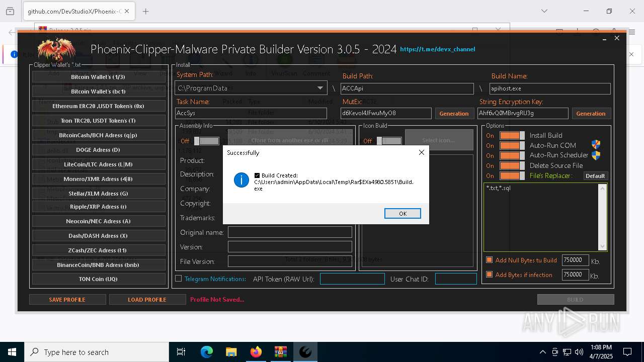Click the Select icon... button
This screenshot has width=644, height=362.
(x=439, y=140)
